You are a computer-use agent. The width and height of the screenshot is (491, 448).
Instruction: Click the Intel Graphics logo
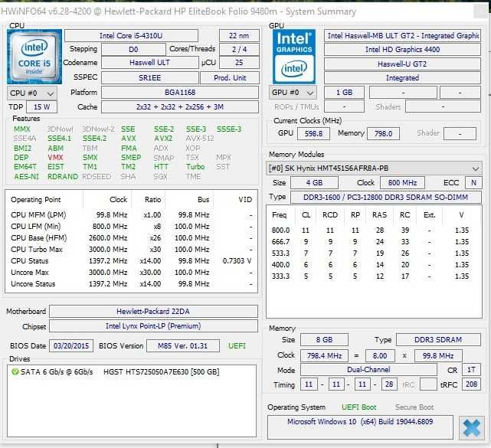click(293, 57)
